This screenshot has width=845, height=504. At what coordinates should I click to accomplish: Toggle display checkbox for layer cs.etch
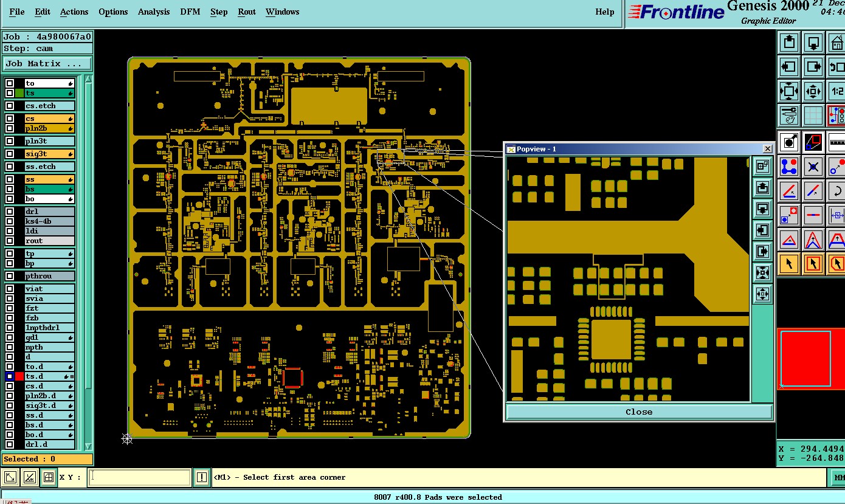tap(10, 106)
